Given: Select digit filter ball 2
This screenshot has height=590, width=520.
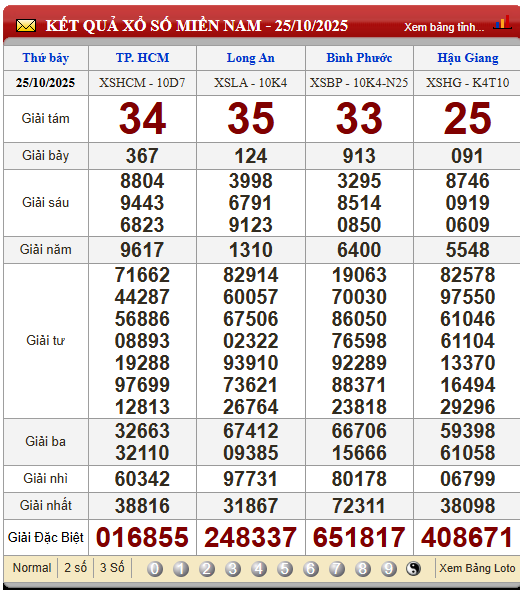Looking at the screenshot, I should coord(207,569).
